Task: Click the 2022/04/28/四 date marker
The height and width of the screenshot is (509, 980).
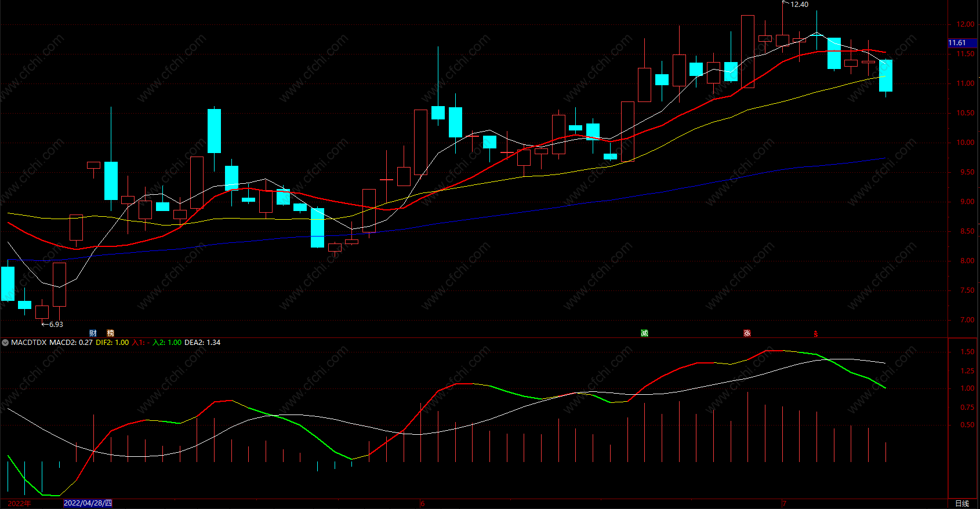Action: [x=88, y=503]
